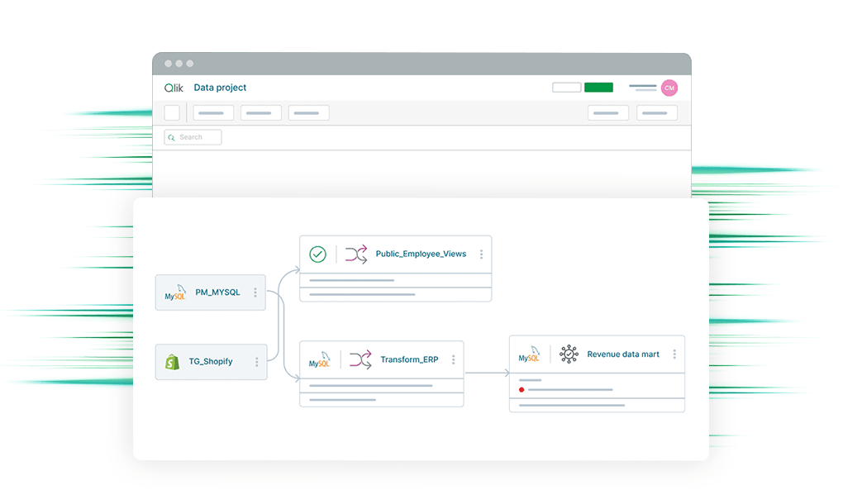The image size is (843, 504).
Task: Select the MySQL icon on PM_MYSQL node
Action: [175, 292]
